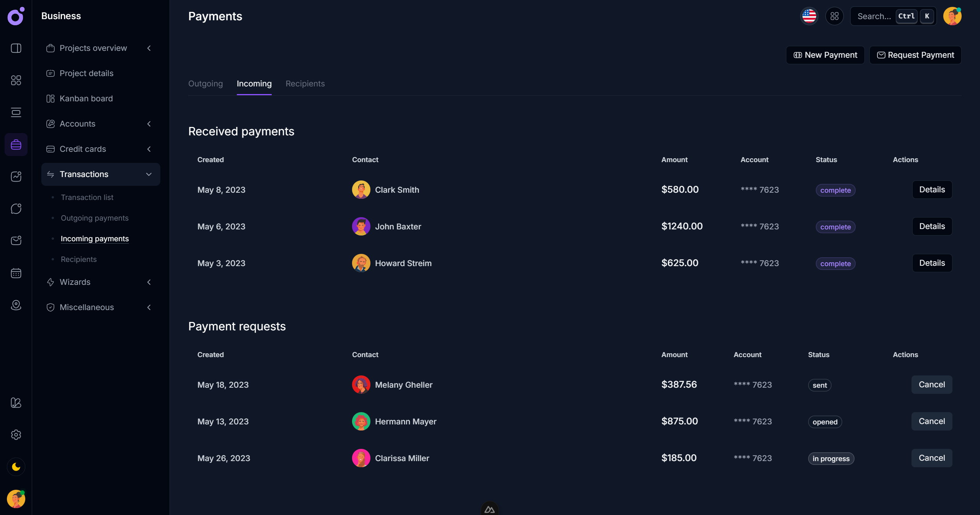Open the chat messages icon in sidebar

click(x=16, y=208)
